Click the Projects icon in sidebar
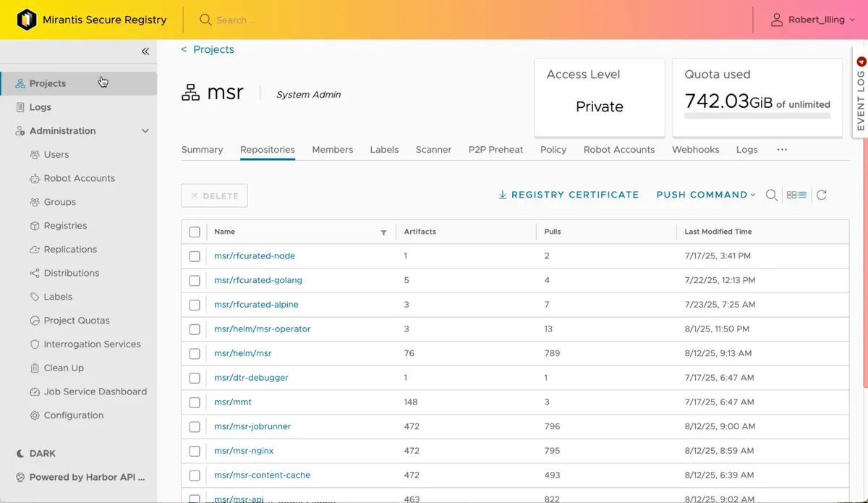Image resolution: width=868 pixels, height=503 pixels. click(20, 83)
